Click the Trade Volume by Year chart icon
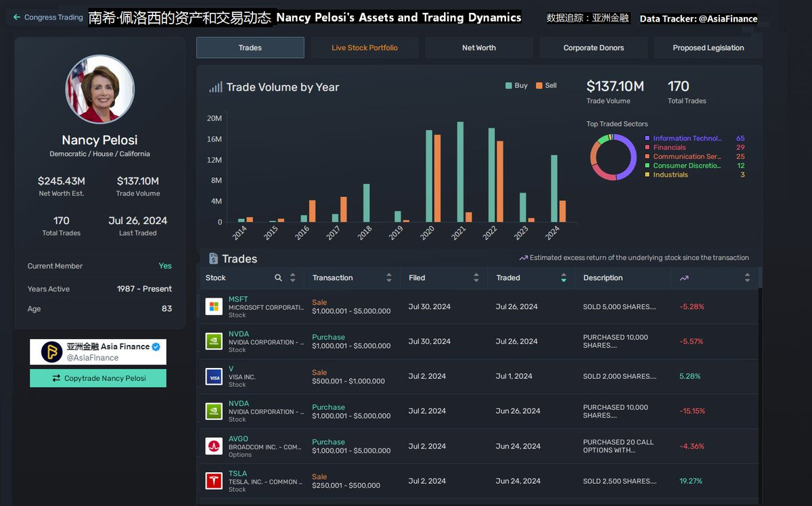 point(216,87)
